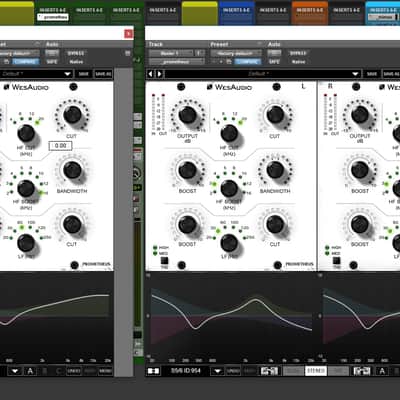
Task: Click the 0.00 value field in left window
Action: click(x=60, y=146)
